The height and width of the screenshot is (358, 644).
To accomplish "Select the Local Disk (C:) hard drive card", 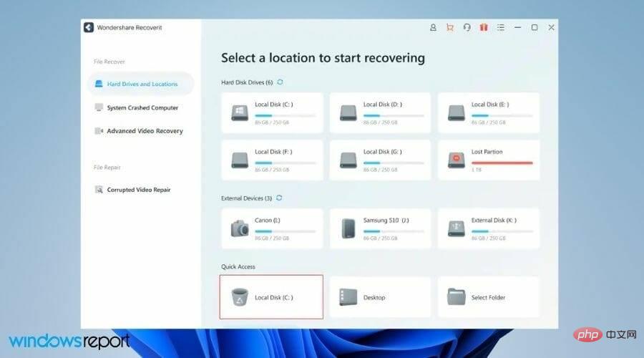I will (x=272, y=112).
